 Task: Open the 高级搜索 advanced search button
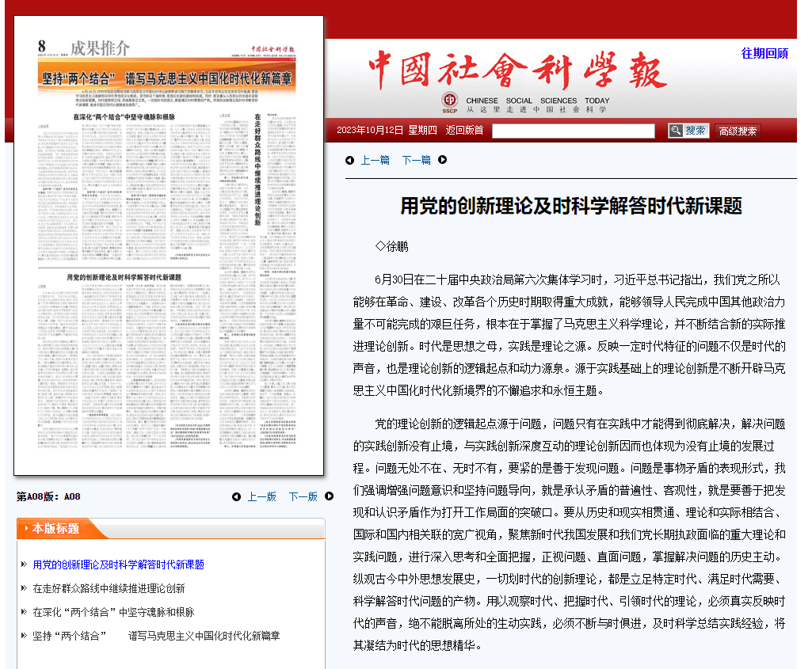(x=738, y=131)
